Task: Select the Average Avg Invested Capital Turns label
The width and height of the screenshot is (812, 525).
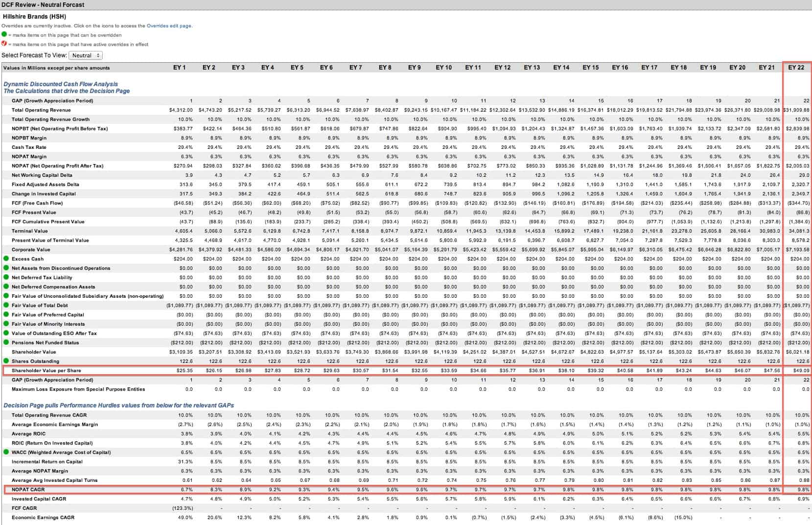Action: coord(55,480)
